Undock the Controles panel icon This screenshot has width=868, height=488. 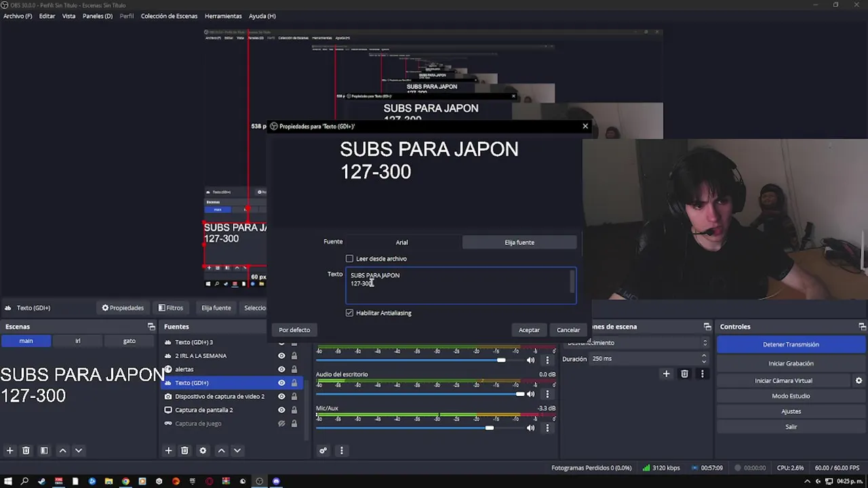pos(862,327)
